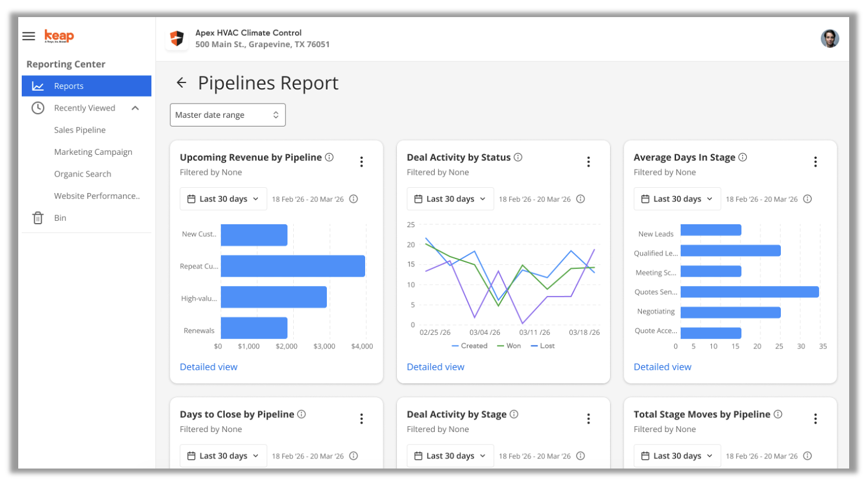Click the Bin trash icon in sidebar
The width and height of the screenshot is (868, 485).
(x=38, y=218)
